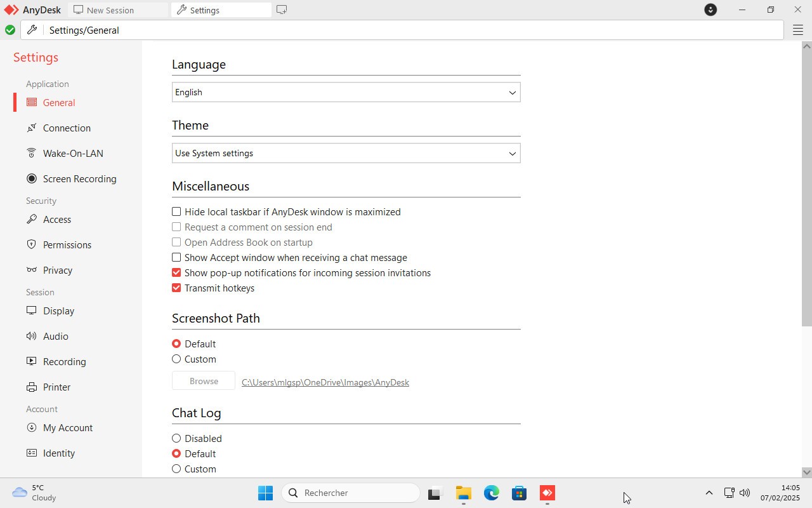
Task: Open the weather widget showing Cloudy
Action: pyautogui.click(x=34, y=493)
